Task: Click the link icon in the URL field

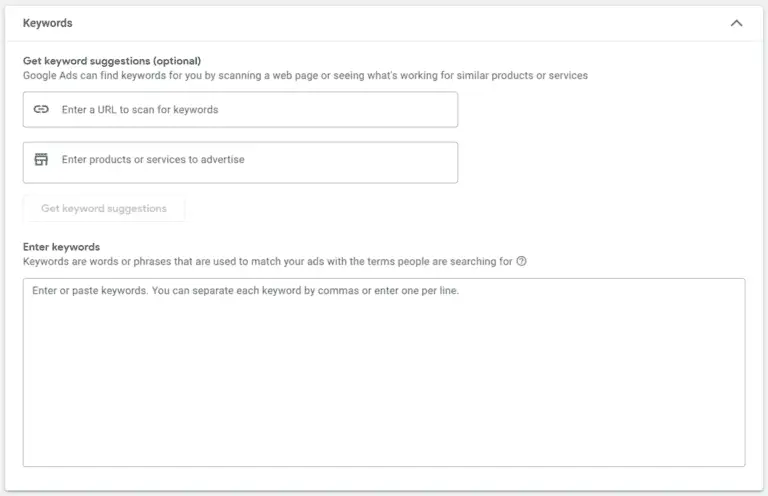Action: [x=41, y=109]
